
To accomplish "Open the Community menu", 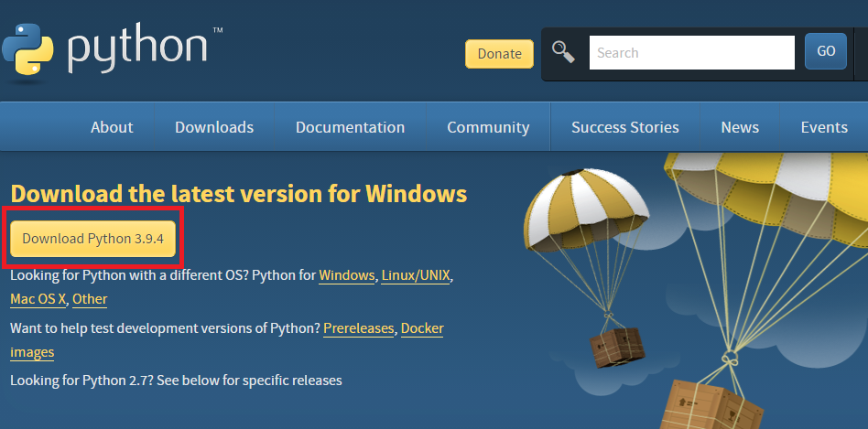I will click(x=488, y=127).
